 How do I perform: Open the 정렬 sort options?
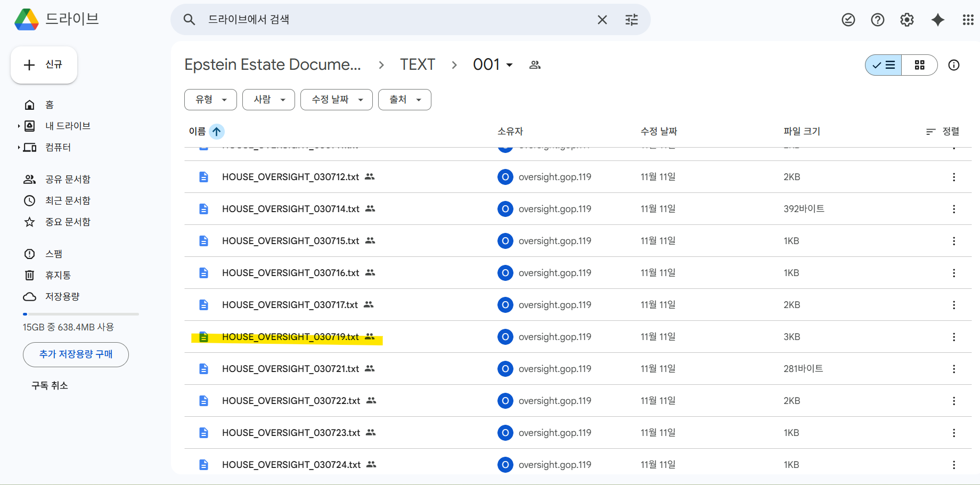943,131
